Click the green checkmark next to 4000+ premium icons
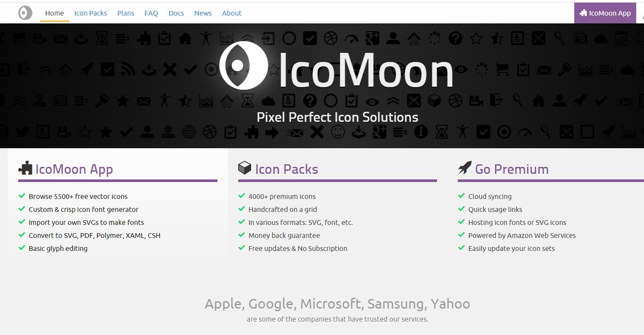644x335 pixels. click(242, 196)
